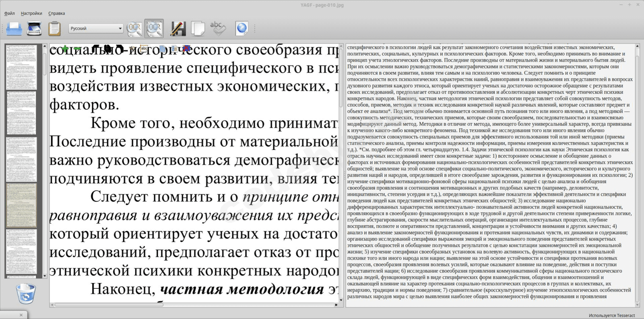
Task: Click the highlighted second OCR magnifier icon
Action: tap(154, 29)
